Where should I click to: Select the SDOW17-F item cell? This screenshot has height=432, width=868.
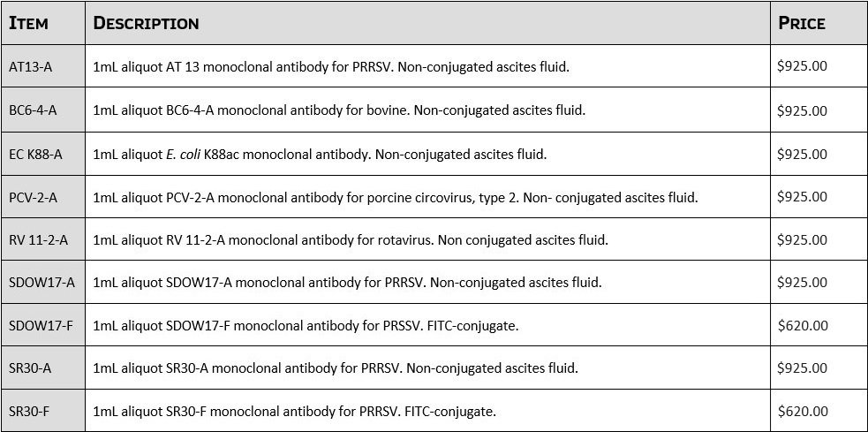(x=42, y=326)
